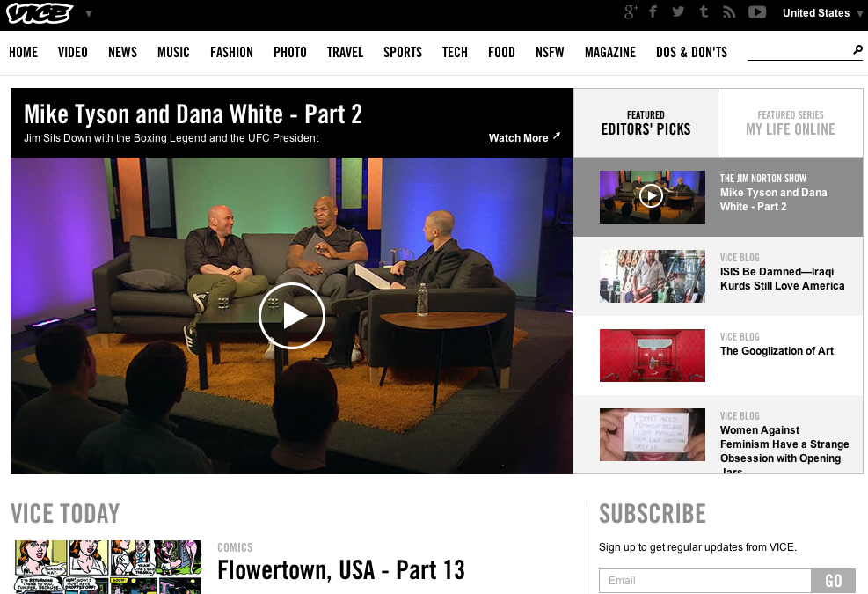Open the YouTube icon link
This screenshot has height=594, width=868.
point(757,12)
